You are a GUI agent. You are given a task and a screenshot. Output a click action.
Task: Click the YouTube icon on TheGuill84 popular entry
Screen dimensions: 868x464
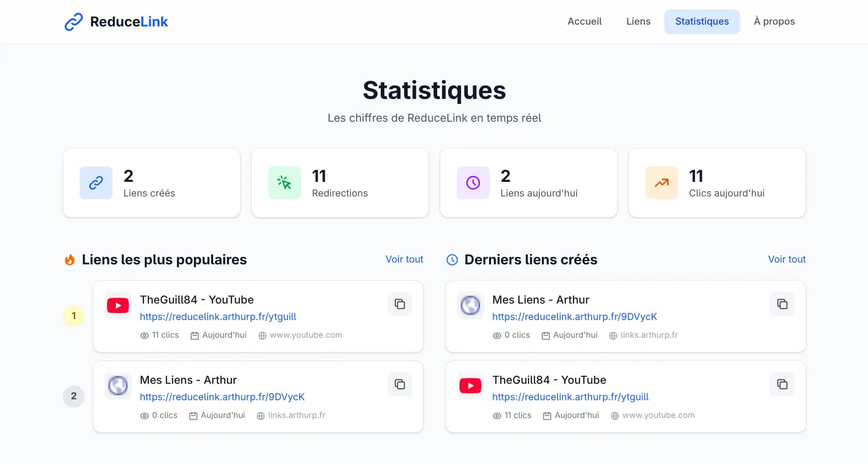117,305
